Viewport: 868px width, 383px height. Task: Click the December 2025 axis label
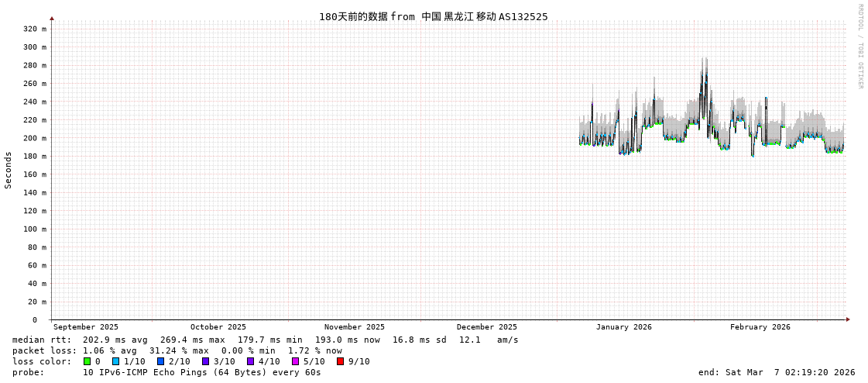coord(486,327)
